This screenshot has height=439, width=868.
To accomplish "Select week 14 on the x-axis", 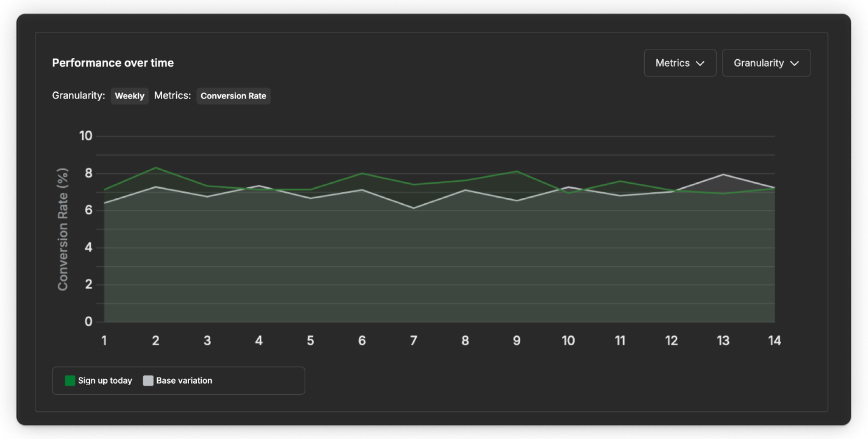I will click(774, 340).
